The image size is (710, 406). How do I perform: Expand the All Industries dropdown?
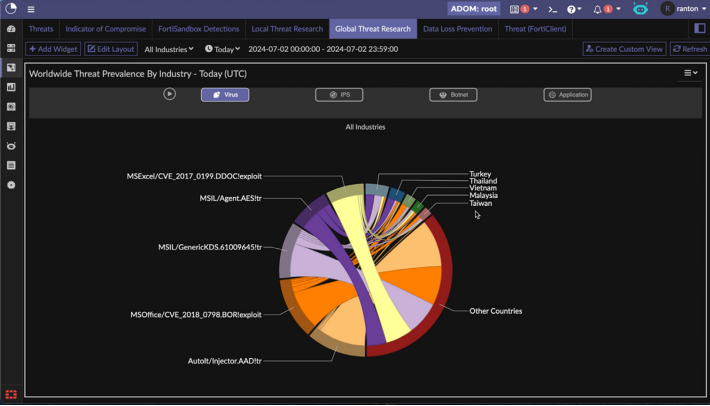(x=169, y=49)
